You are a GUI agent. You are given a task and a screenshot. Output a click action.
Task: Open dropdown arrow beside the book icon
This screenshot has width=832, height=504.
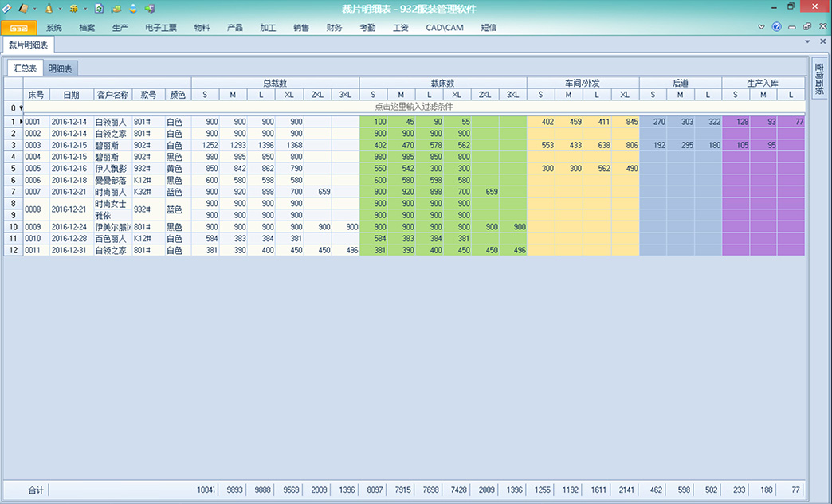(x=34, y=8)
